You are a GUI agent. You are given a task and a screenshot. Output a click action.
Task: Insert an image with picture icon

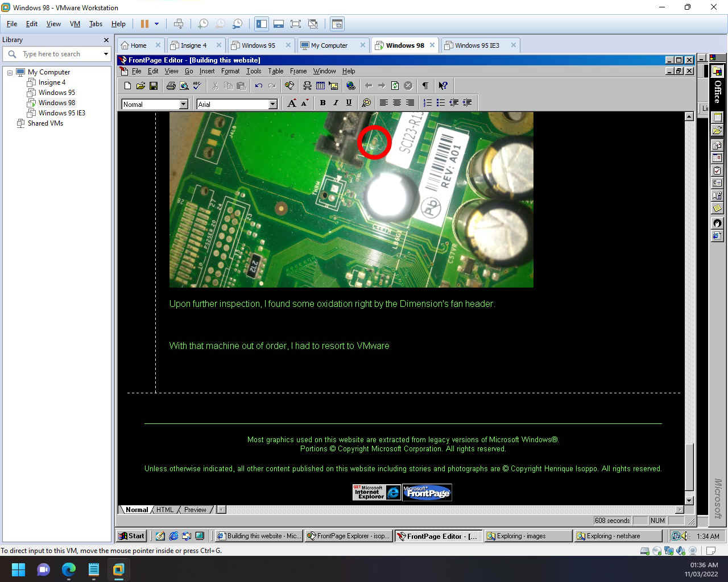point(333,86)
